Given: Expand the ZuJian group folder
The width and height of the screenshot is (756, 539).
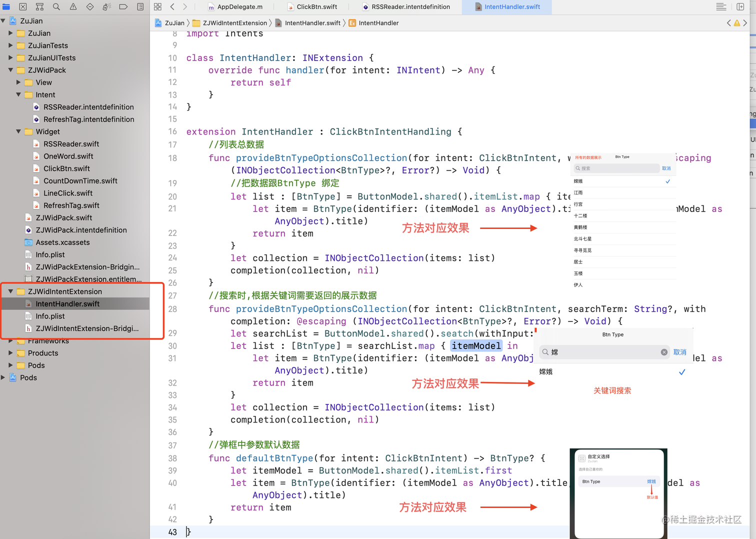Looking at the screenshot, I should 10,33.
